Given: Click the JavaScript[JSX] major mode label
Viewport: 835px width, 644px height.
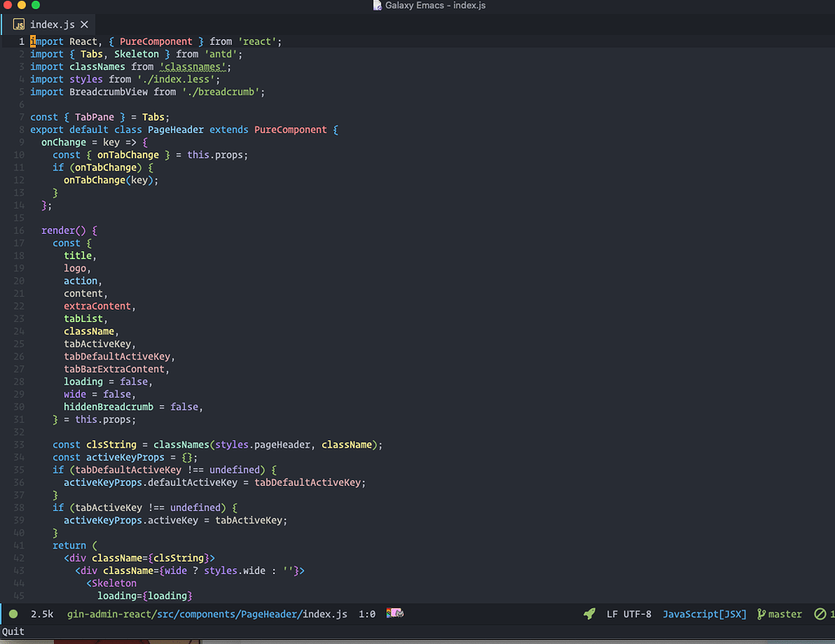Looking at the screenshot, I should click(704, 614).
